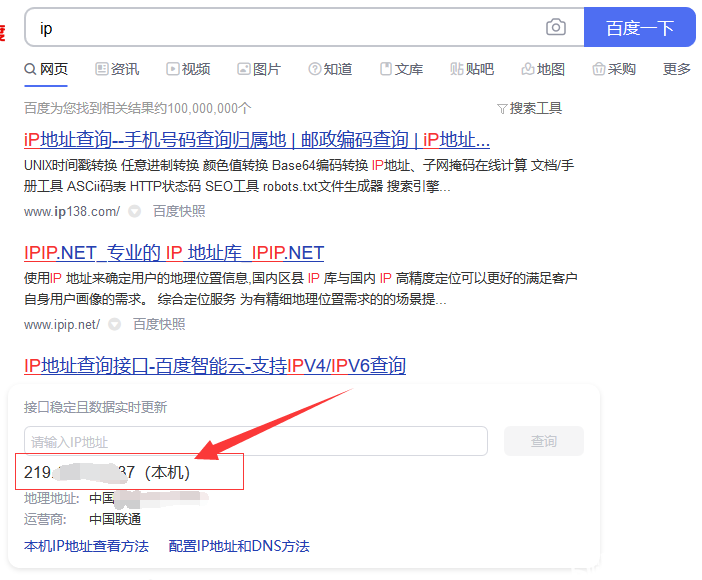
Task: Open 搜索工具 filter options
Action: point(530,108)
